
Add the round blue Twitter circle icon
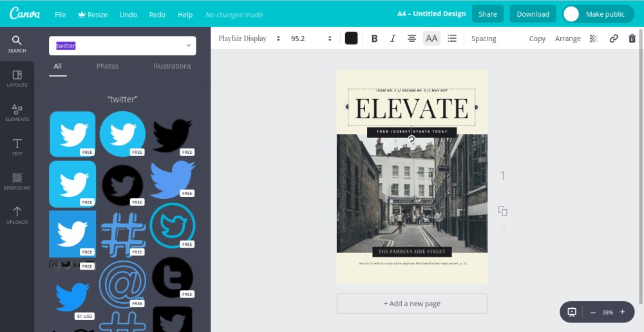(x=122, y=134)
